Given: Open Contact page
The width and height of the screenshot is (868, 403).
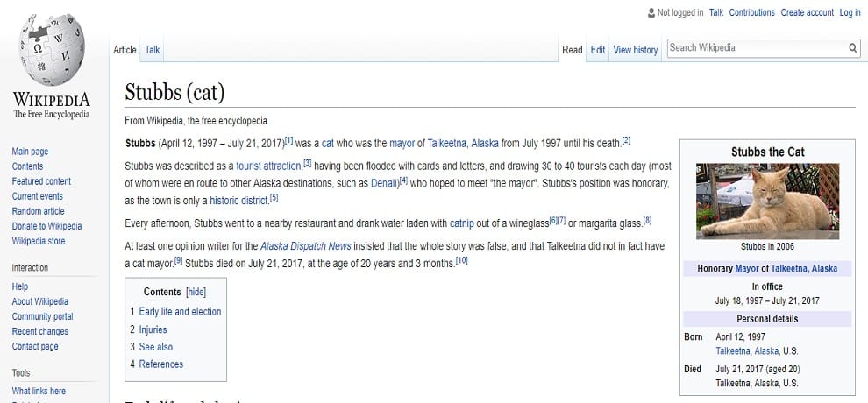Looking at the screenshot, I should 35,346.
